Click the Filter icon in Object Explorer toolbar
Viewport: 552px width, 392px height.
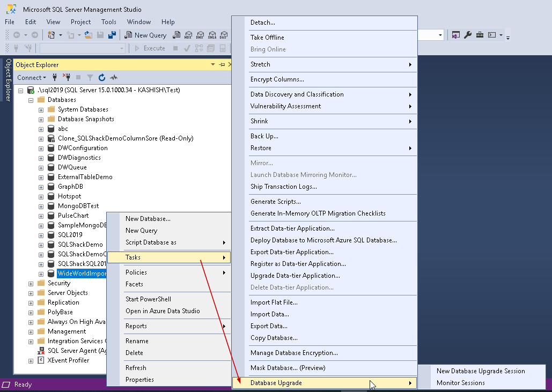coord(90,77)
